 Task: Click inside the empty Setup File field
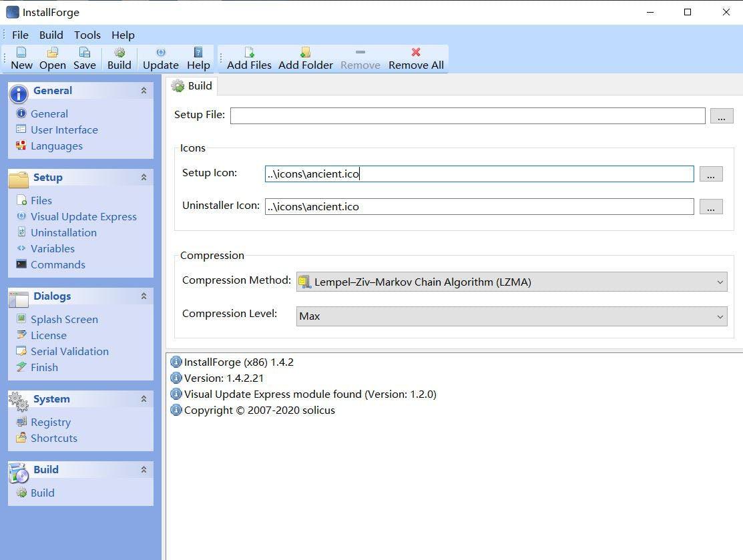[467, 115]
